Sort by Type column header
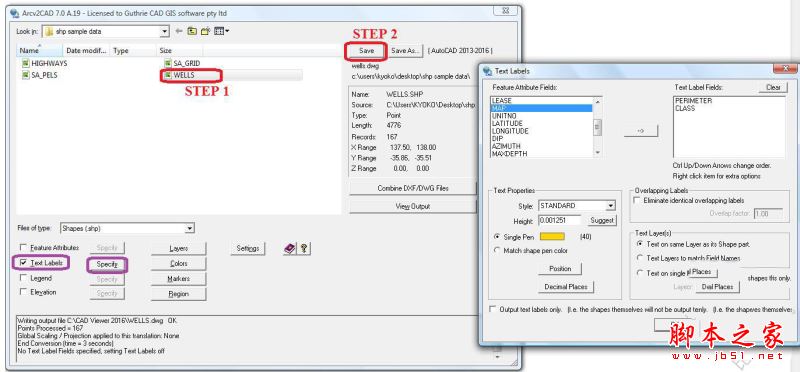 tap(133, 51)
